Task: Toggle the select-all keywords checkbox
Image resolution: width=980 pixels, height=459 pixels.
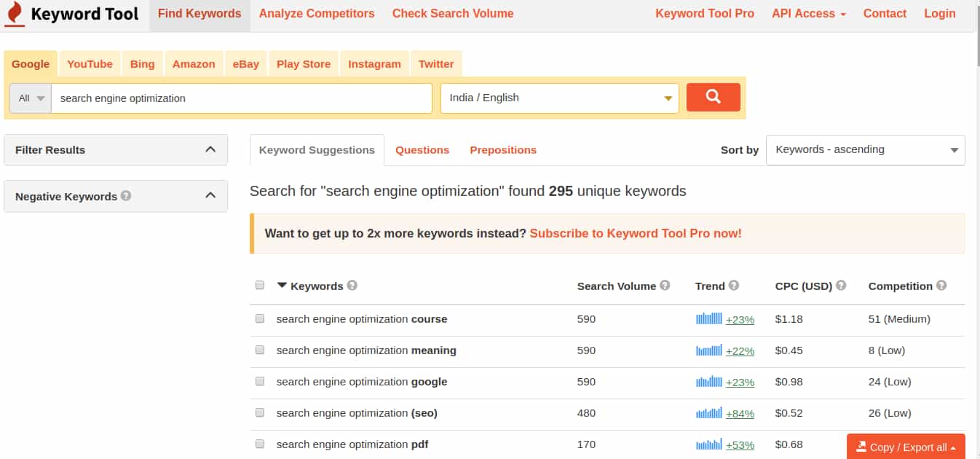Action: (x=260, y=285)
